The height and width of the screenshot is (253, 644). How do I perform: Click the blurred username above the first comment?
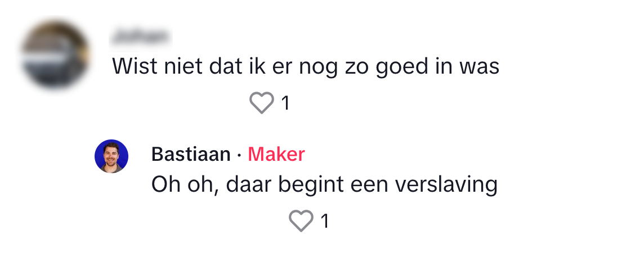[x=140, y=37]
